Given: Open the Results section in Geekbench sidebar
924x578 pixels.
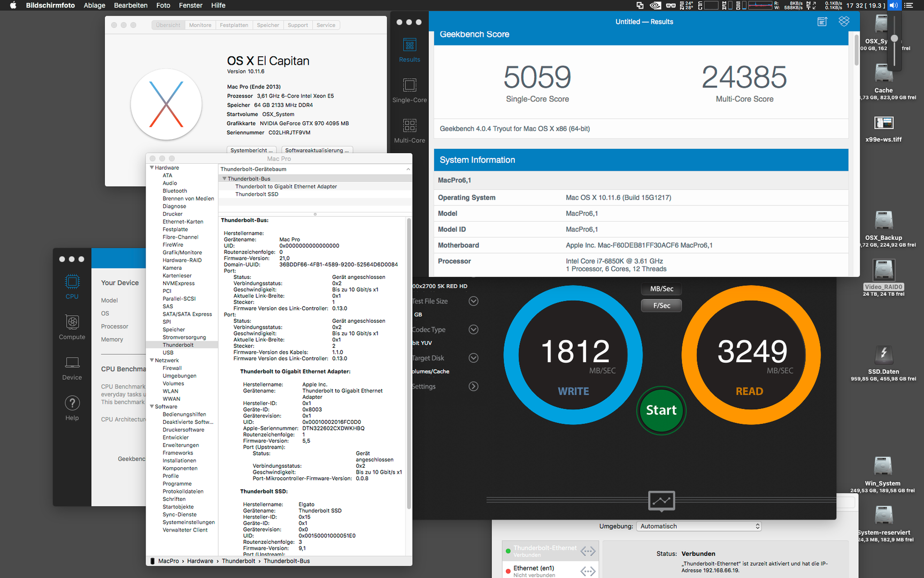Looking at the screenshot, I should pyautogui.click(x=410, y=51).
